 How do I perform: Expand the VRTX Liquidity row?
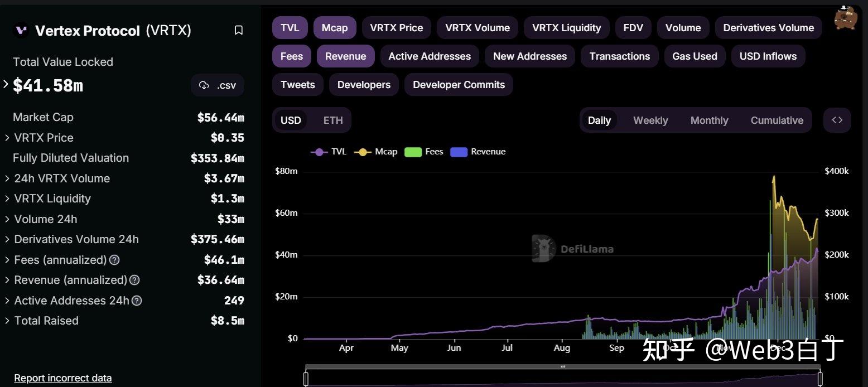coord(7,199)
